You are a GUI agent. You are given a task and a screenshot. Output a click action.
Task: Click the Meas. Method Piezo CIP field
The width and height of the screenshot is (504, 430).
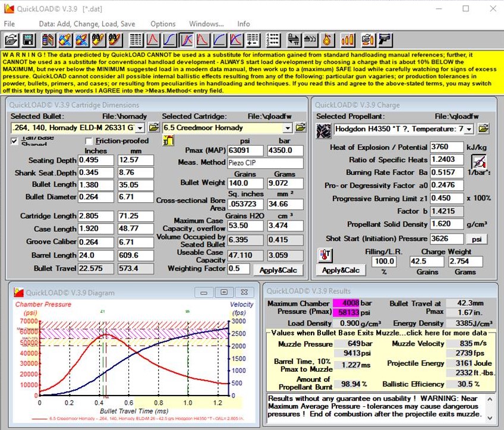(265, 163)
